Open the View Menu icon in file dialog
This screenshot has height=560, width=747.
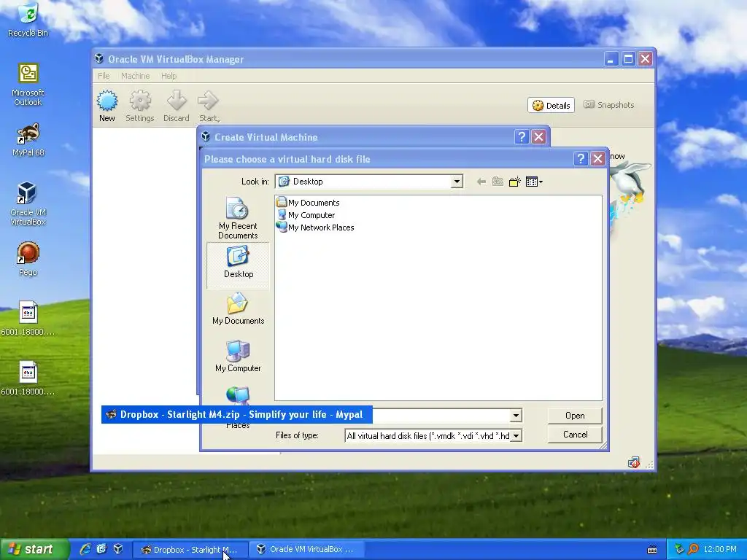[533, 182]
